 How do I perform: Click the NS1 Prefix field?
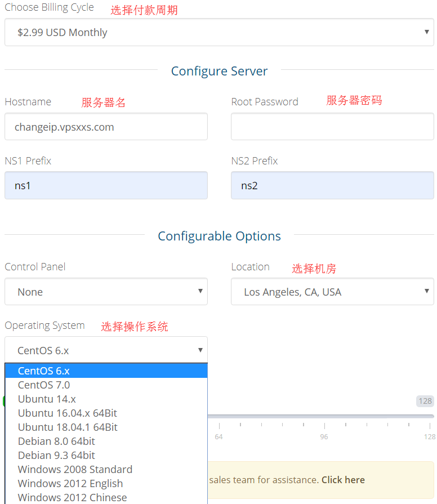pyautogui.click(x=106, y=185)
